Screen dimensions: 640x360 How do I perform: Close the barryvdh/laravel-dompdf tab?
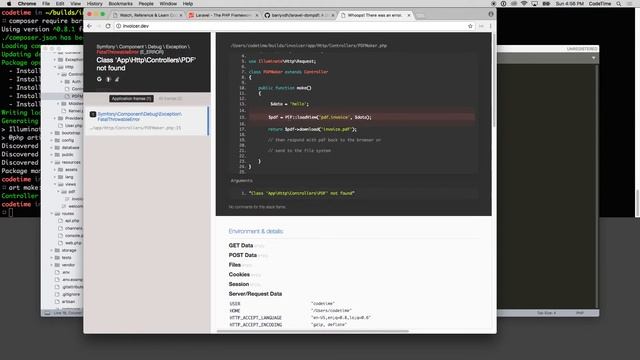[333, 15]
